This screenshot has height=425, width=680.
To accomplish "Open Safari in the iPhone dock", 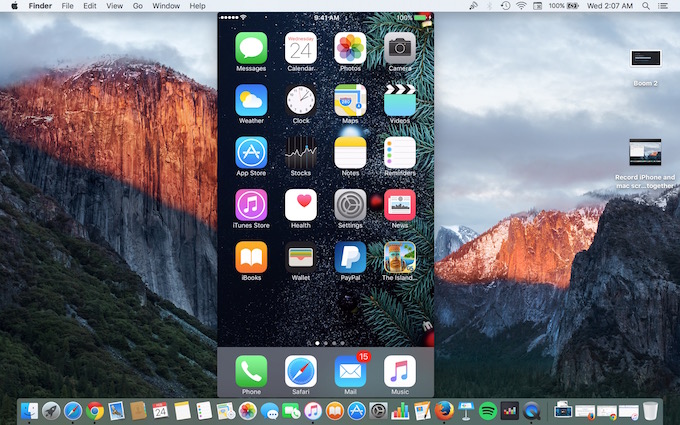I will click(301, 371).
